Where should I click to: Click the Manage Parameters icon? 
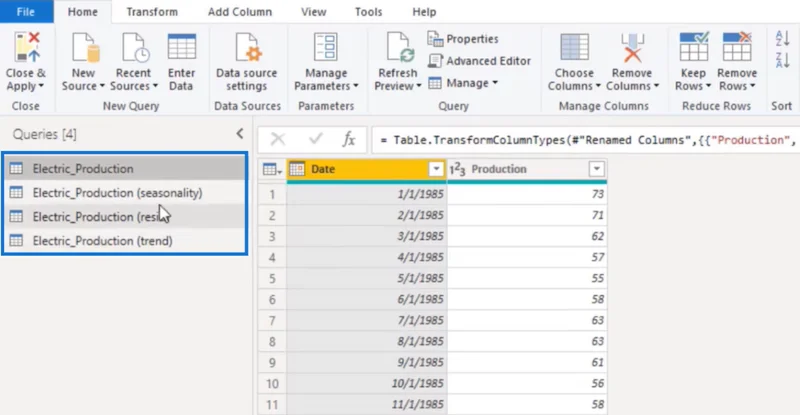pos(326,48)
